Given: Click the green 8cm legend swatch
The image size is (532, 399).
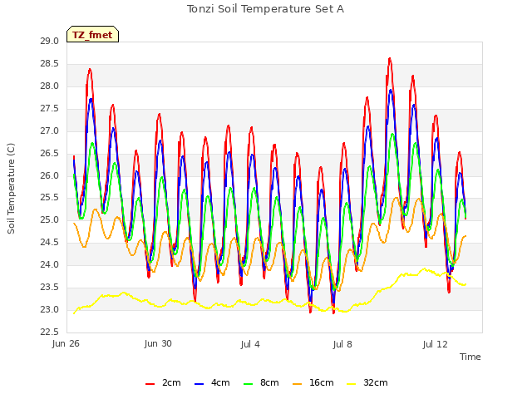Looking at the screenshot, I should point(249,384).
